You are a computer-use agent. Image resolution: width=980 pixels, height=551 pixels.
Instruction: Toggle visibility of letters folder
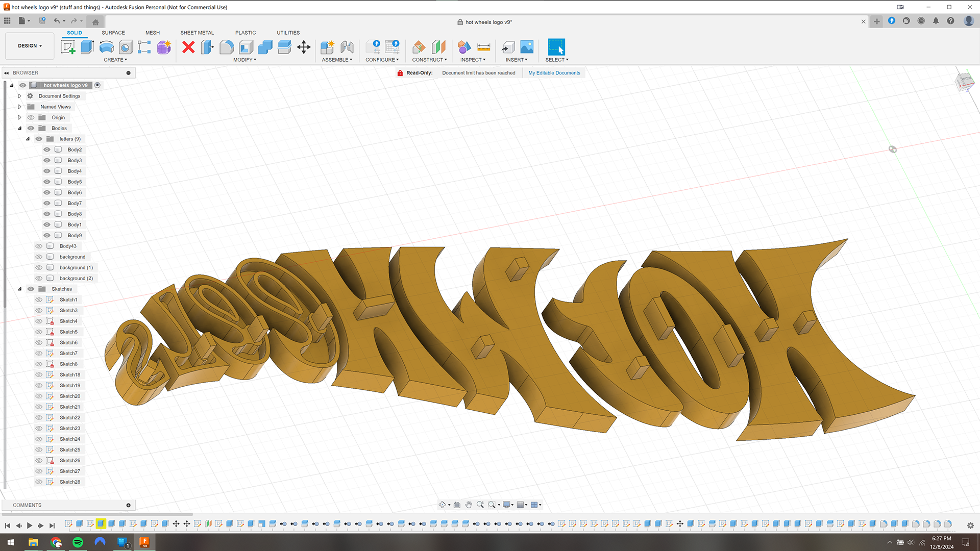click(x=39, y=139)
